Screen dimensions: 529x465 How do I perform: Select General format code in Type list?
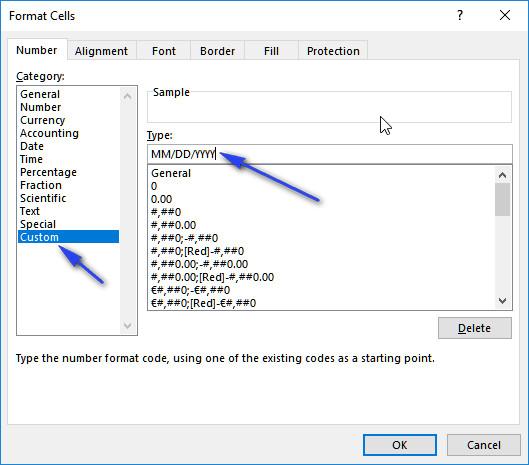click(322, 173)
